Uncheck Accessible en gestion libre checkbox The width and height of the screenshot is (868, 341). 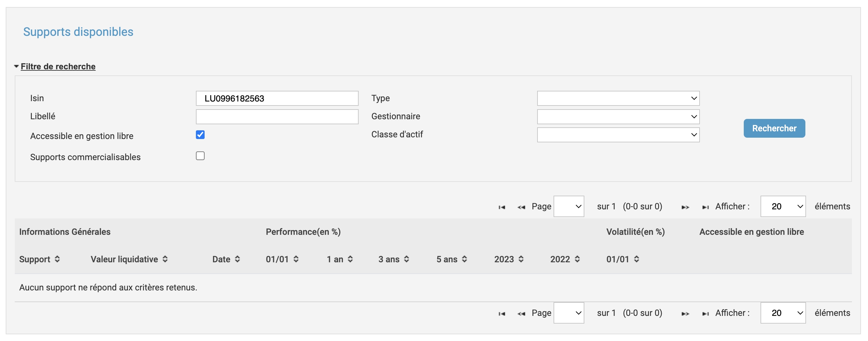[200, 135]
